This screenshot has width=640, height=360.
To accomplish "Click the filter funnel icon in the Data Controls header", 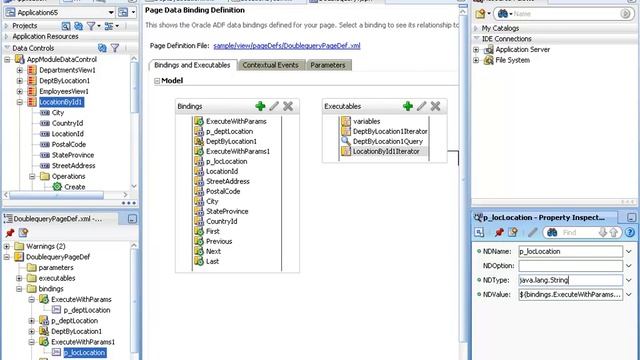I will coord(115,48).
